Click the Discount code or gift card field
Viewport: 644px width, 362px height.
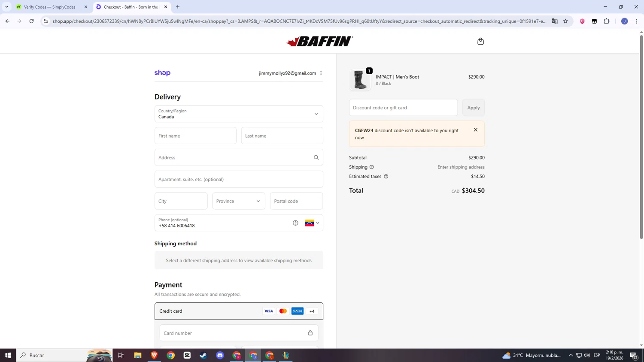pos(403,108)
